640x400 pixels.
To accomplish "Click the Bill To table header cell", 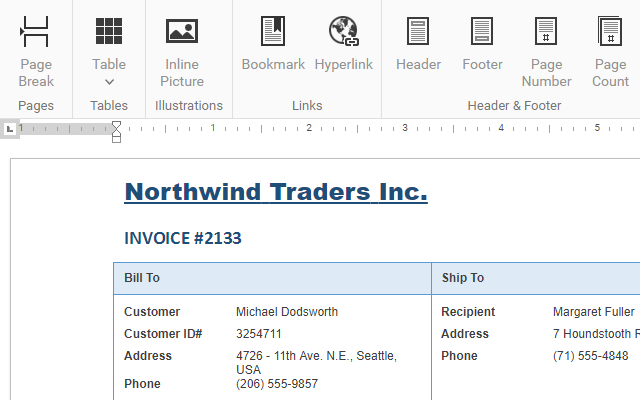I will tap(142, 278).
